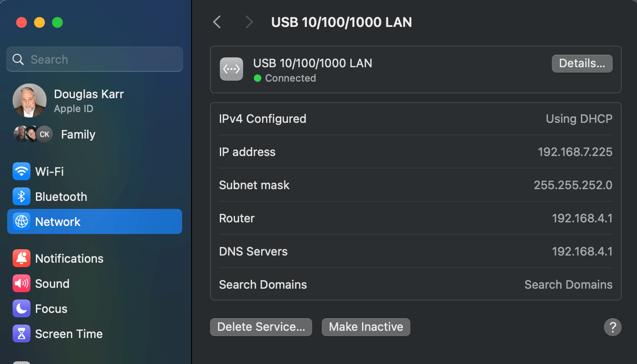The width and height of the screenshot is (637, 364).
Task: Navigate back using the left chevron
Action: (x=217, y=22)
